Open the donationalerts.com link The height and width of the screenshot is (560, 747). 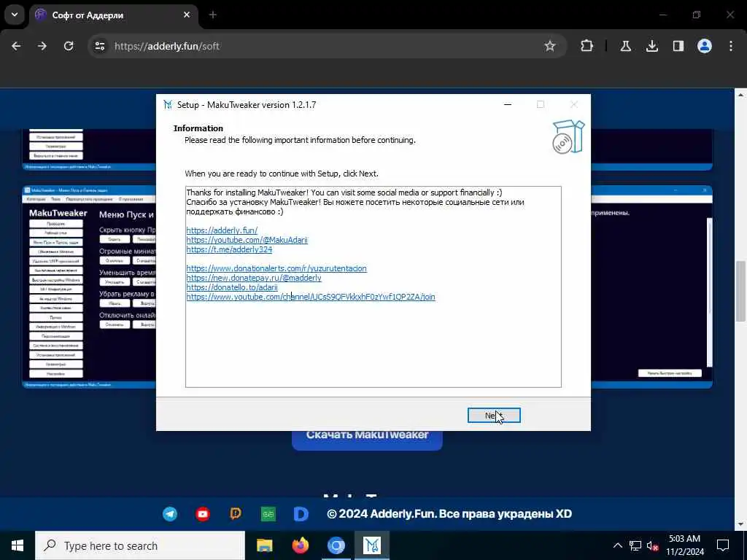[276, 268]
